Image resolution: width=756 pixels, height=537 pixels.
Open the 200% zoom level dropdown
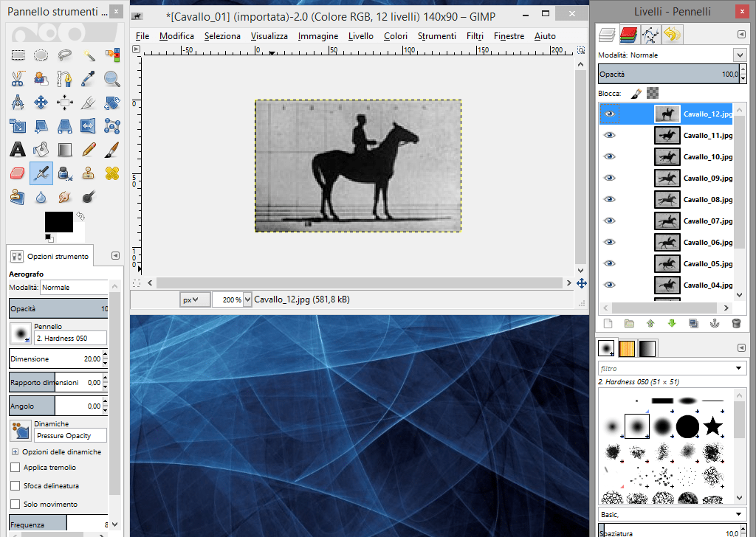[x=247, y=299]
